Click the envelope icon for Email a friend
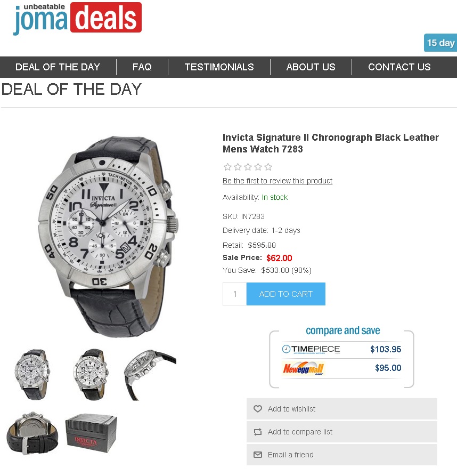This screenshot has height=476, width=457. pos(258,455)
